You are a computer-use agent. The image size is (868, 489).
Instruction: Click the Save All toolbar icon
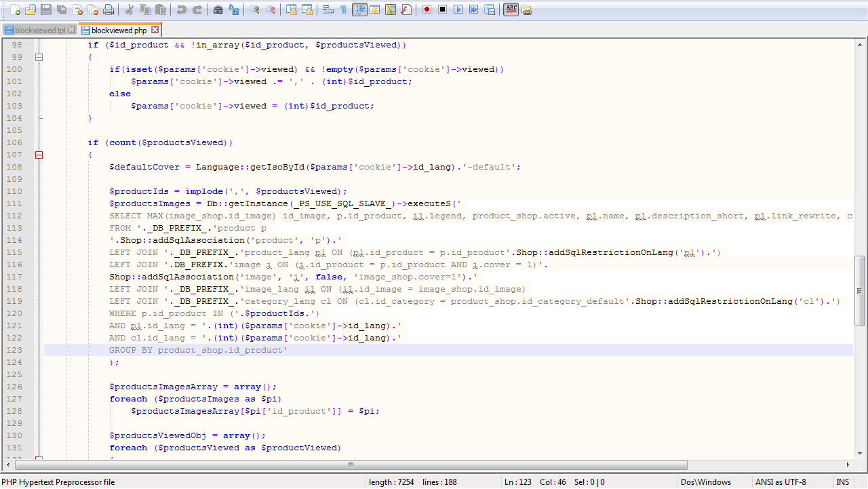point(61,9)
